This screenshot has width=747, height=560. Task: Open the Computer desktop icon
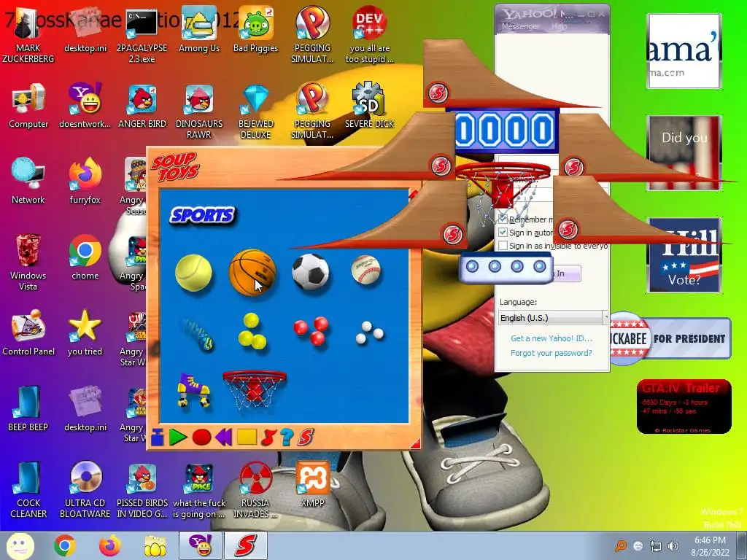[x=28, y=105]
